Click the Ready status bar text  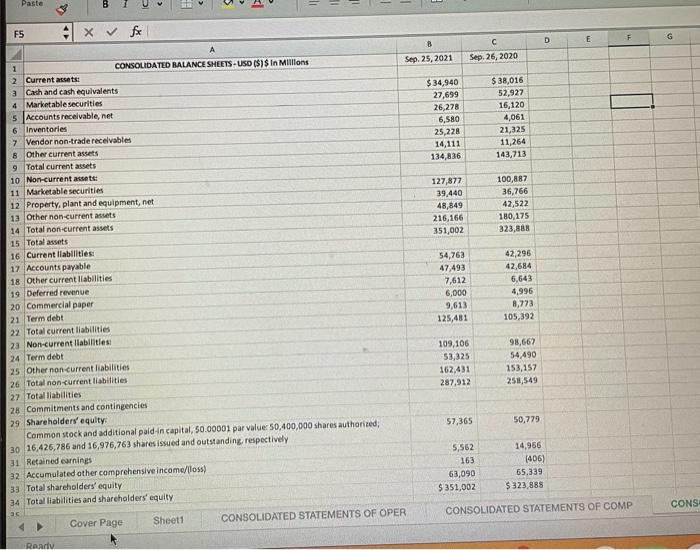[x=40, y=546]
